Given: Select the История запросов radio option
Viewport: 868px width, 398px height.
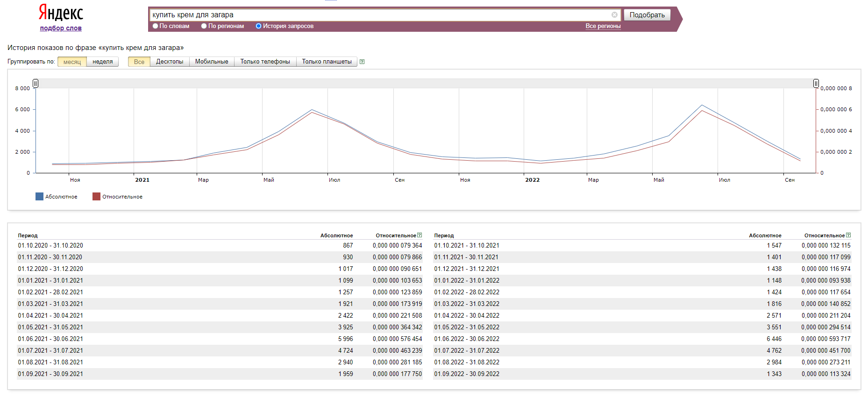Looking at the screenshot, I should [258, 26].
